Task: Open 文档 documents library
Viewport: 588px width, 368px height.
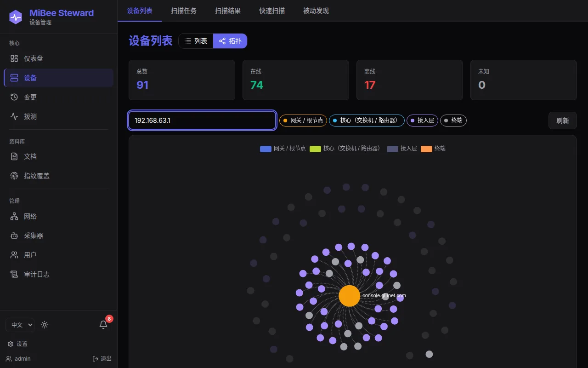Action: (58, 156)
